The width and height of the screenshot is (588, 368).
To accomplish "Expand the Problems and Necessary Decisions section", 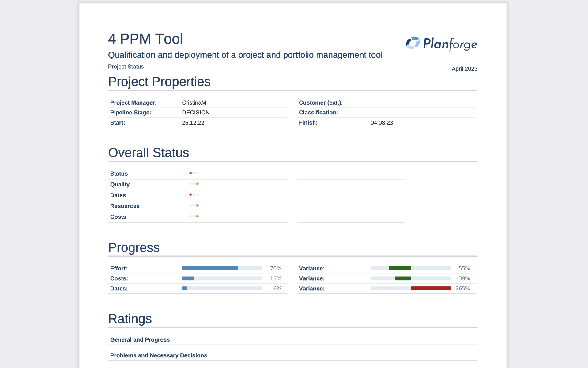I will click(159, 355).
